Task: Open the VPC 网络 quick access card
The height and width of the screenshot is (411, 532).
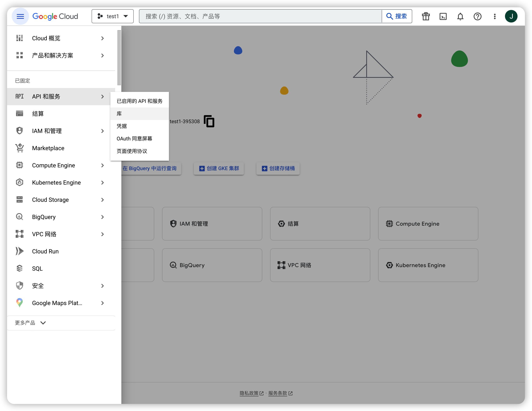Action: tap(320, 265)
